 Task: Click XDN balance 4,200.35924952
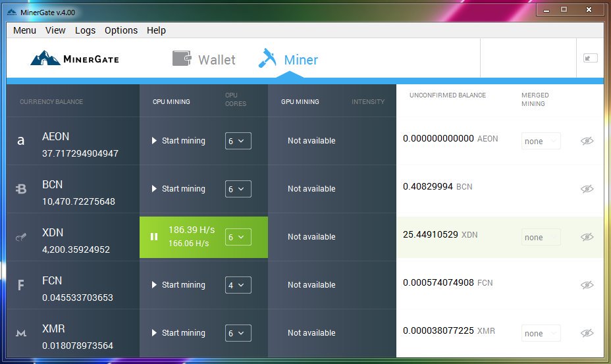click(x=76, y=249)
